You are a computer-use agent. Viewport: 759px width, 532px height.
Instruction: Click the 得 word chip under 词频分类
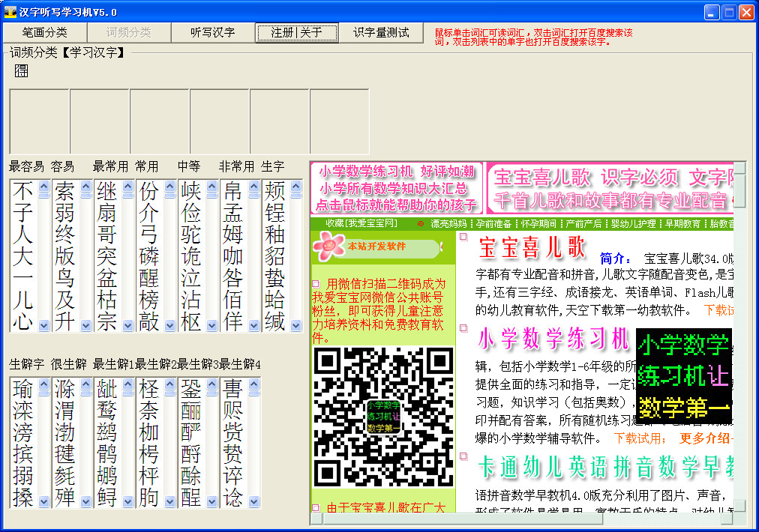20,70
